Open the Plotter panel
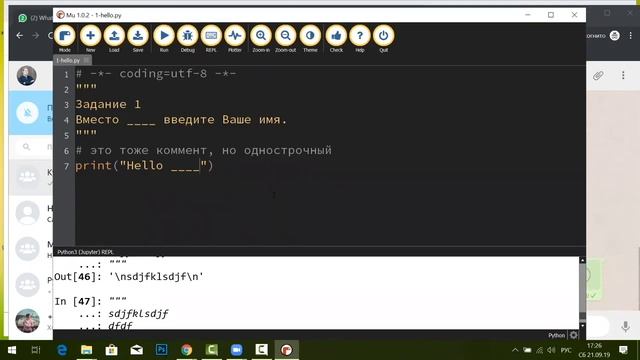This screenshot has height=360, width=640. pos(235,38)
